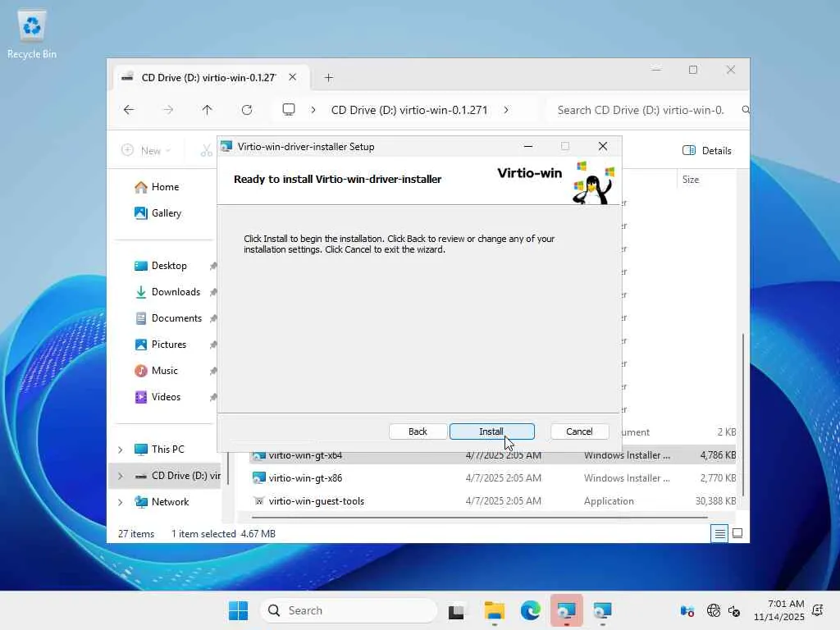Click Install in the Virtio-win setup dialog
Image resolution: width=840 pixels, height=630 pixels.
pos(492,431)
